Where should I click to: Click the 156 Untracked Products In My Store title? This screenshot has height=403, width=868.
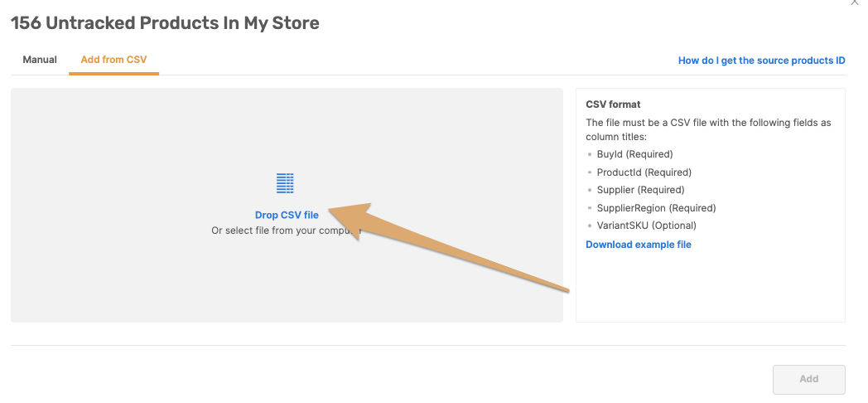click(165, 23)
